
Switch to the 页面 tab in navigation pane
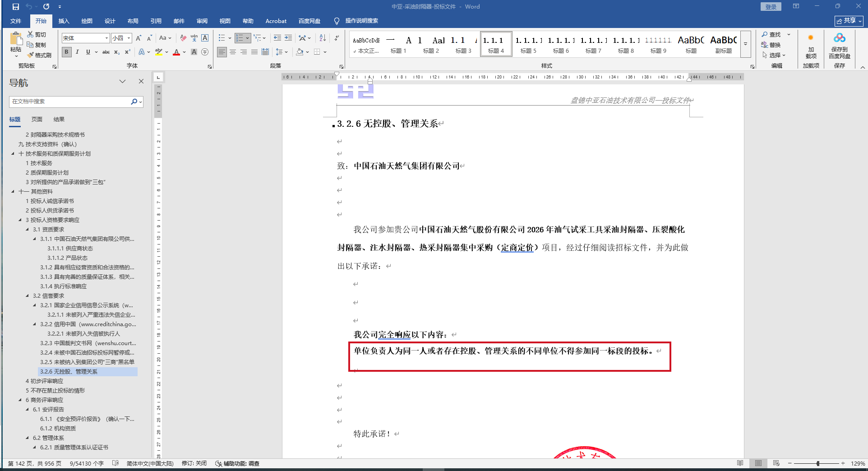pyautogui.click(x=37, y=120)
